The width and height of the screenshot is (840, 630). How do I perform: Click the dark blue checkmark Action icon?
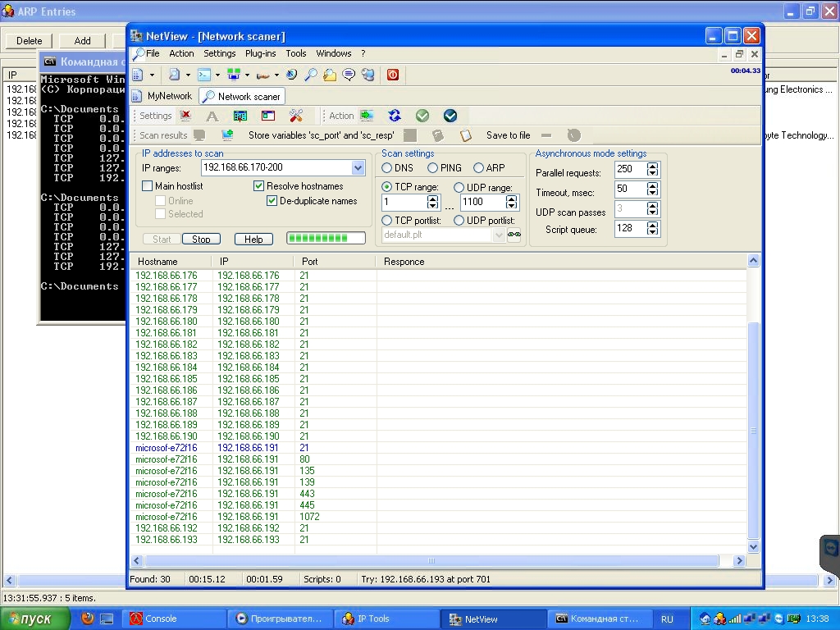(x=450, y=116)
